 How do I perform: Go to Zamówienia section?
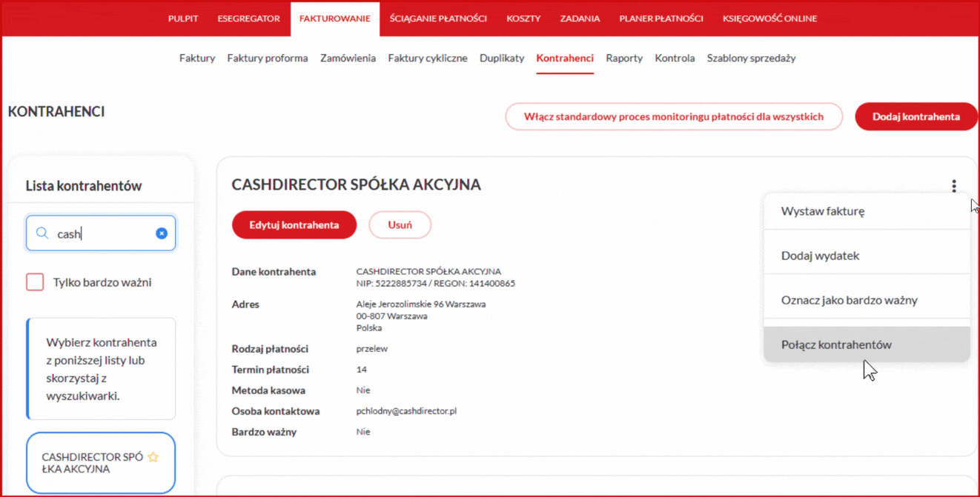coord(348,58)
